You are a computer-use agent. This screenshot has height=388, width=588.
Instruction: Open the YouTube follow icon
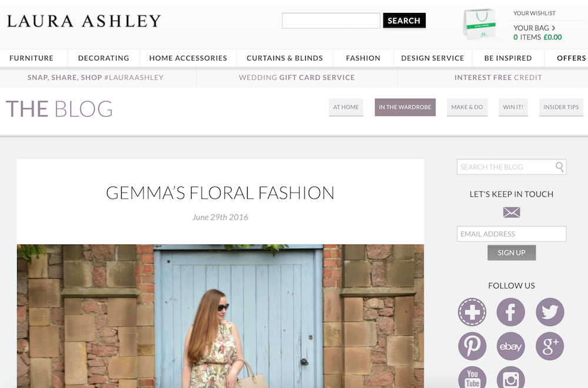click(x=472, y=377)
